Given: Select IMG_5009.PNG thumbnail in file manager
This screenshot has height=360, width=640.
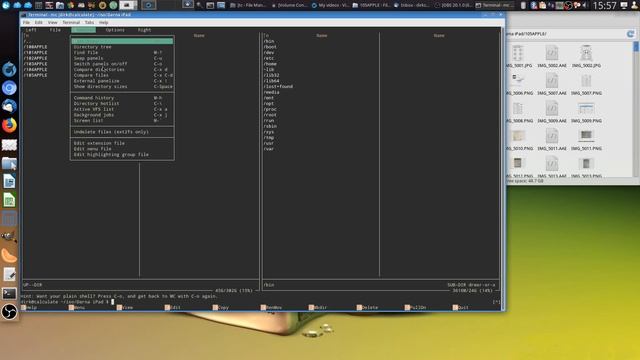Looking at the screenshot, I should (x=586, y=109).
